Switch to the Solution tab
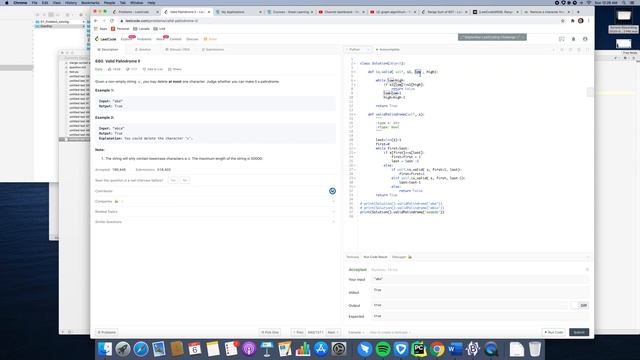This screenshot has width=640, height=360. pyautogui.click(x=143, y=49)
